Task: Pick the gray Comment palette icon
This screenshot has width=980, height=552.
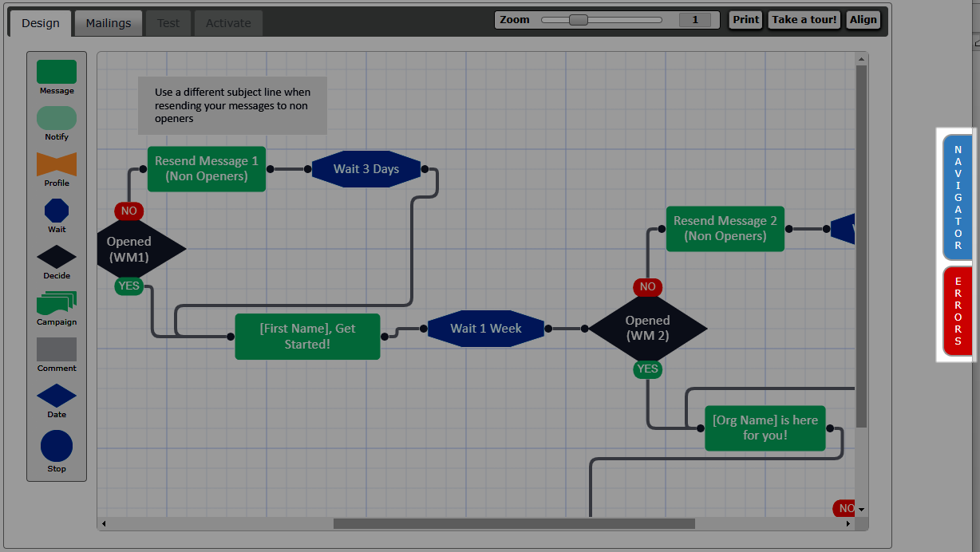Action: [57, 349]
